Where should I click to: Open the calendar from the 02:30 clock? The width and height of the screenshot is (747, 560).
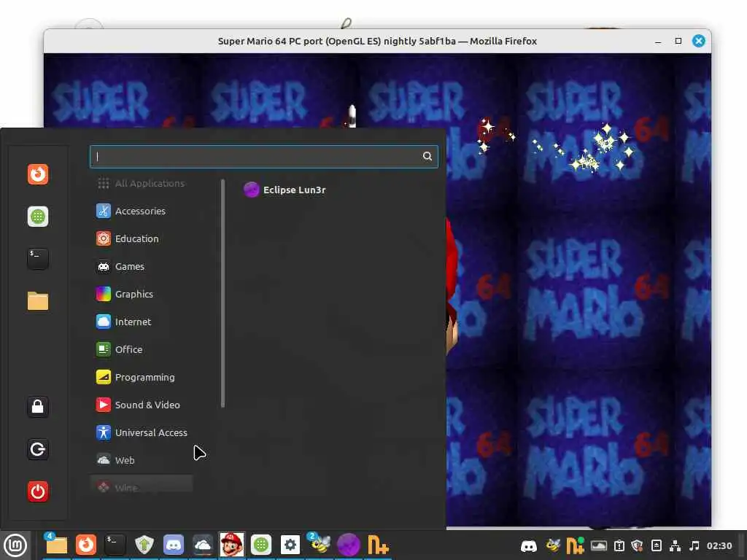pyautogui.click(x=719, y=545)
